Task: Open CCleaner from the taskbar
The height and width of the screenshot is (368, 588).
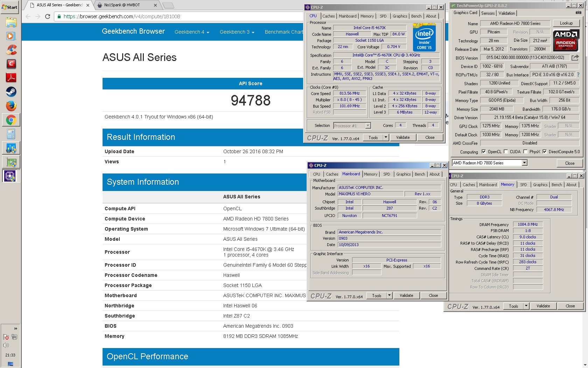Action: tap(11, 50)
